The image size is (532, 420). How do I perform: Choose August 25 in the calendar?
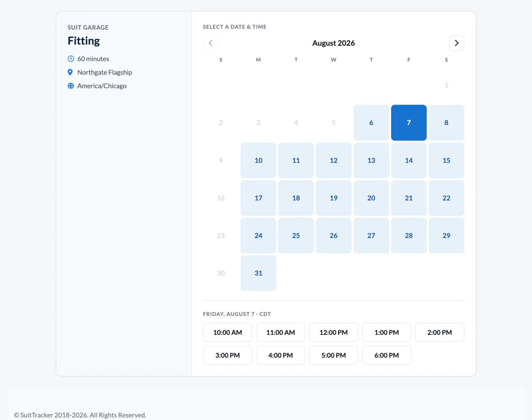(x=296, y=236)
